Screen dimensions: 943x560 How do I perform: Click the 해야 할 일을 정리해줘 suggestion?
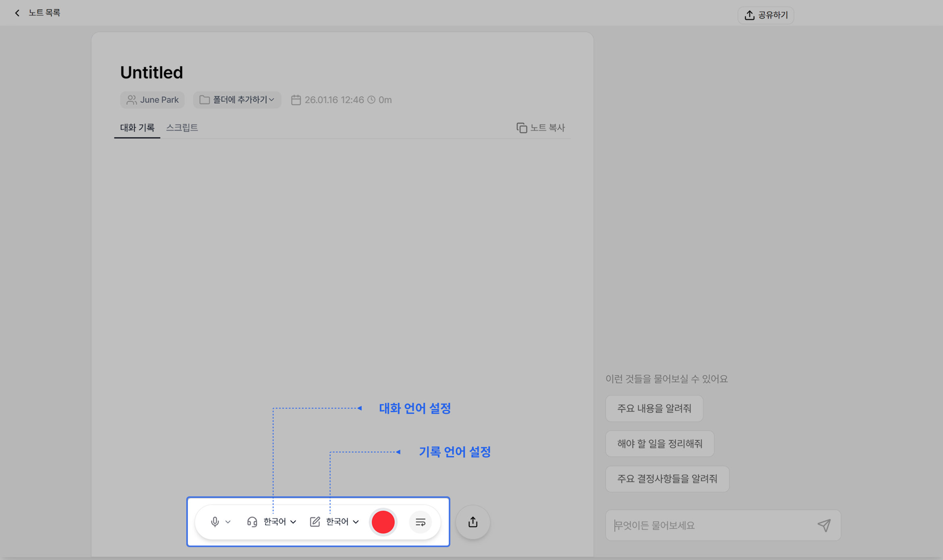(660, 444)
